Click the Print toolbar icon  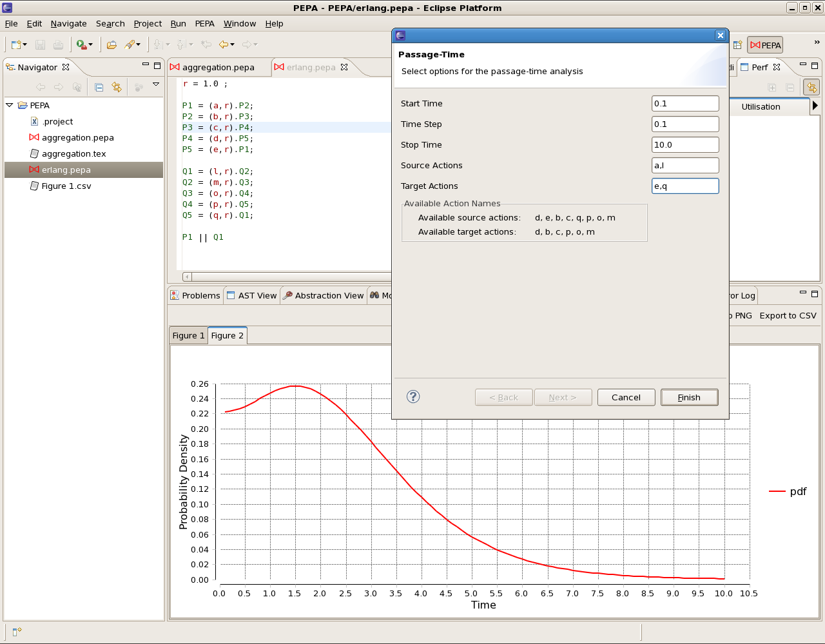pyautogui.click(x=58, y=44)
